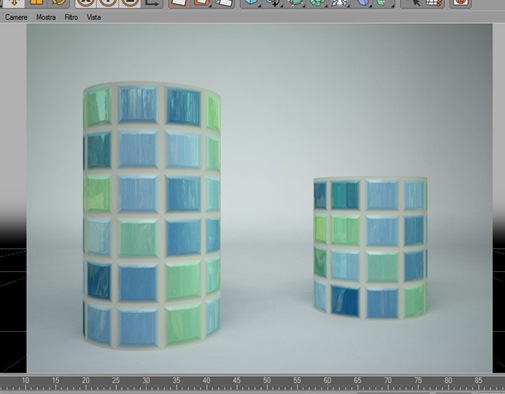505x394 pixels.
Task: Click the blue deformer object icon
Action: (363, 3)
